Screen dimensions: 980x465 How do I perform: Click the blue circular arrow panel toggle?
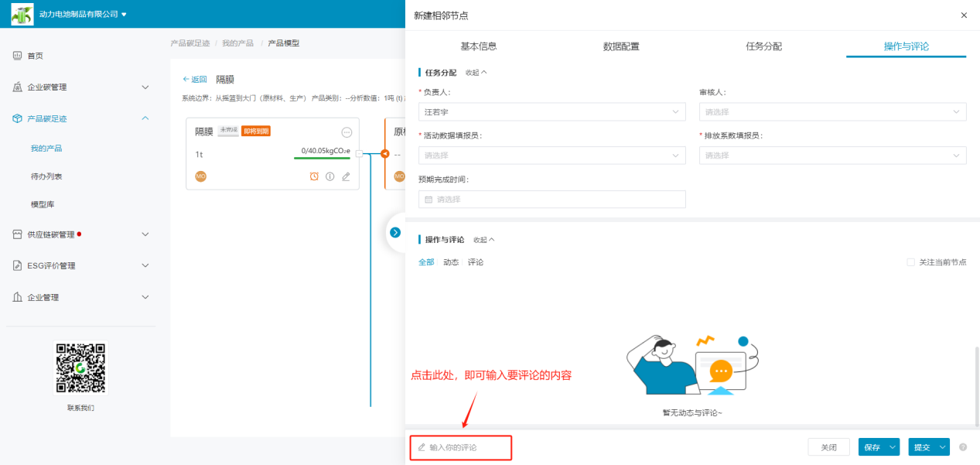coord(395,232)
